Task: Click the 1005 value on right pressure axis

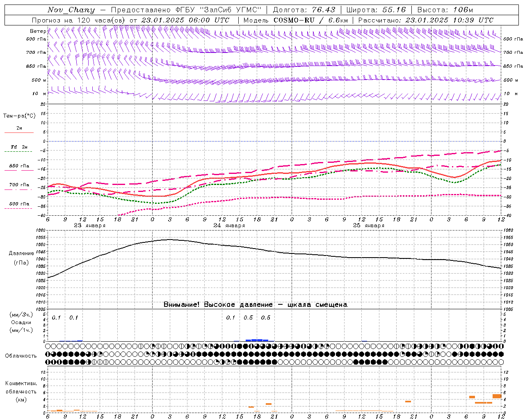Action: click(x=508, y=309)
